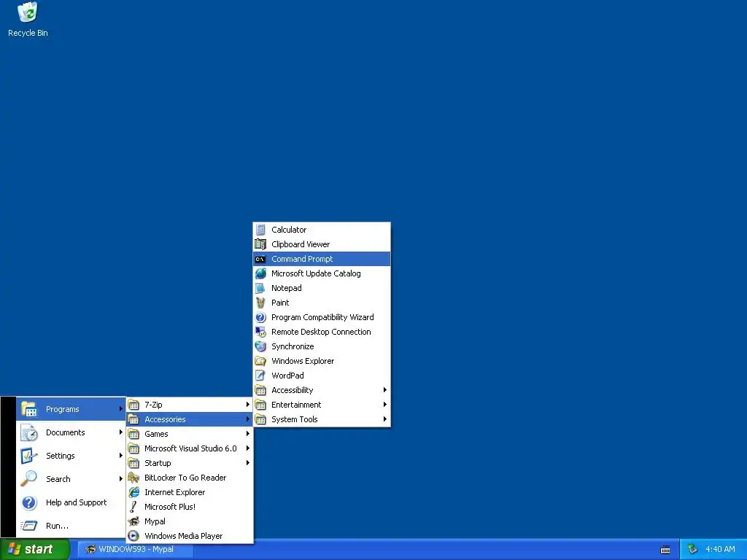The image size is (747, 560).
Task: Expand the Documents submenu arrow
Action: pos(121,432)
